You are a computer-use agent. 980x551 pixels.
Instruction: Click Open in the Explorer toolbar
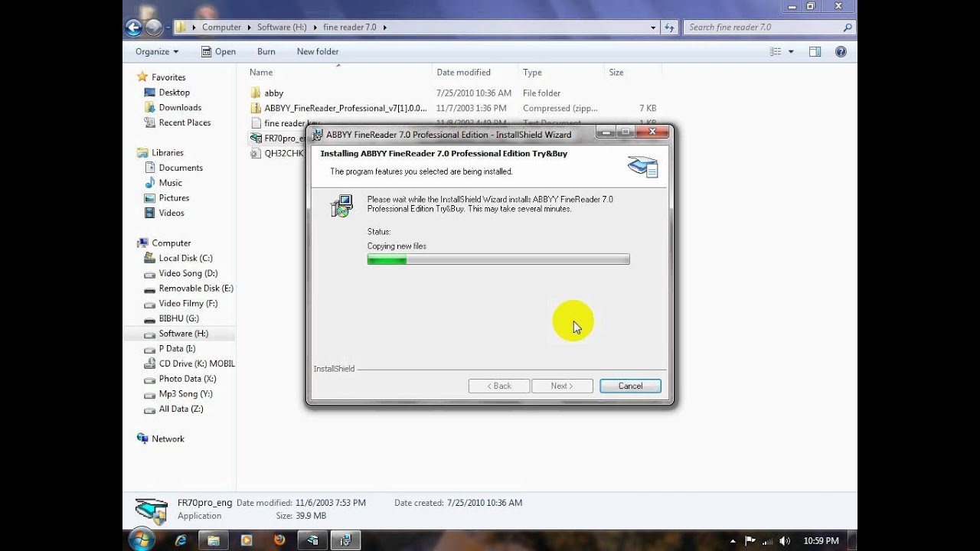point(218,51)
